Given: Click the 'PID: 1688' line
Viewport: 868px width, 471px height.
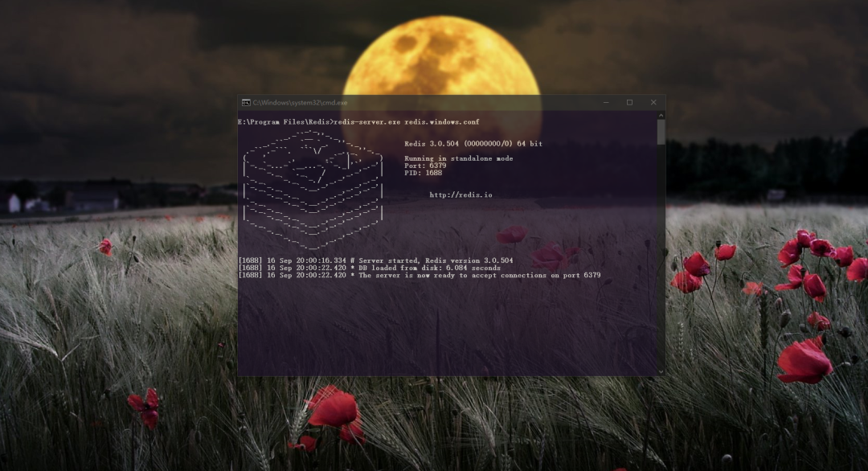Looking at the screenshot, I should [x=423, y=173].
